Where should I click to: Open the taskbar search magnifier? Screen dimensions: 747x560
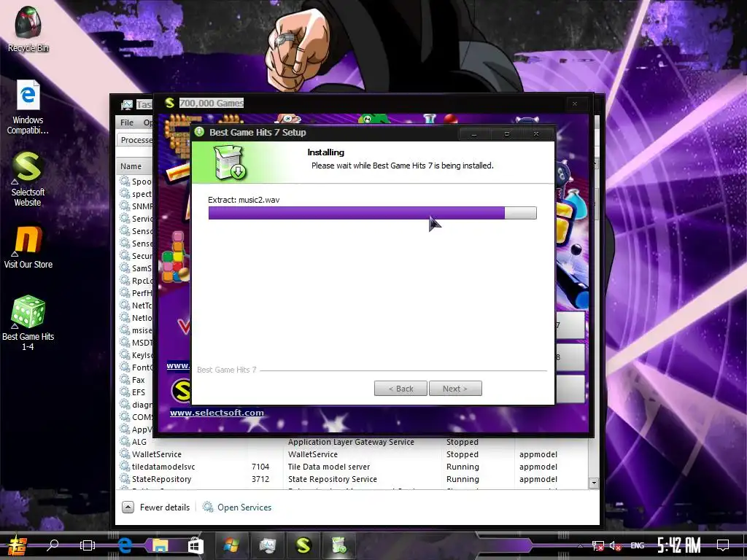53,545
